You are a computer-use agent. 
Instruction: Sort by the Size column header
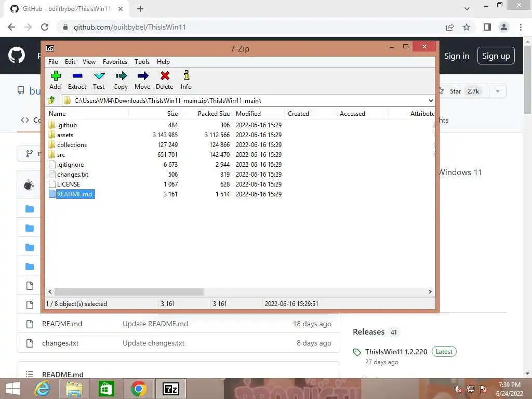(x=155, y=114)
